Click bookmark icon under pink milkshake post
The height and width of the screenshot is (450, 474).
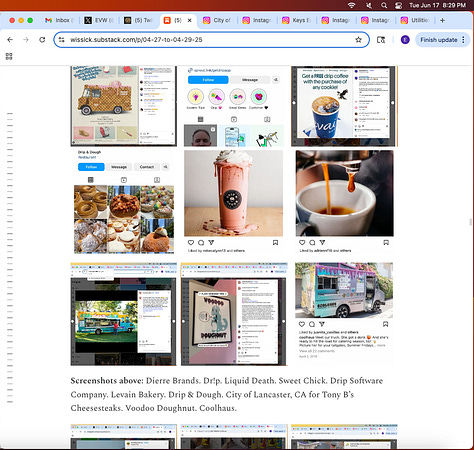(x=275, y=243)
